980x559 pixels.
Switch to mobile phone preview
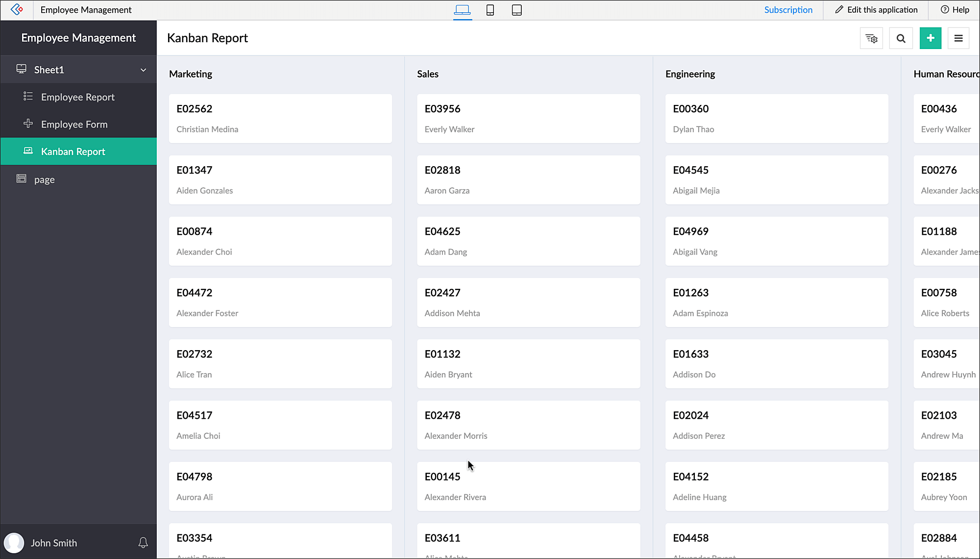(x=490, y=10)
